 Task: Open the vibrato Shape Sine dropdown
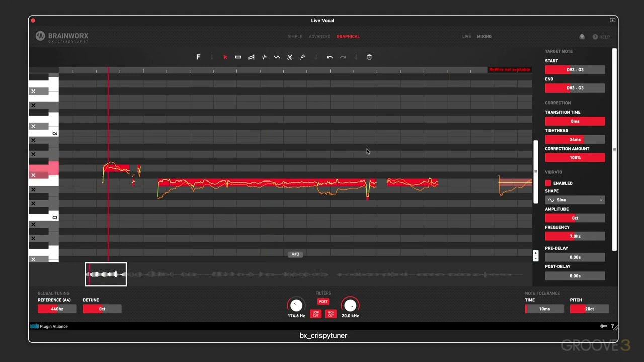point(575,200)
